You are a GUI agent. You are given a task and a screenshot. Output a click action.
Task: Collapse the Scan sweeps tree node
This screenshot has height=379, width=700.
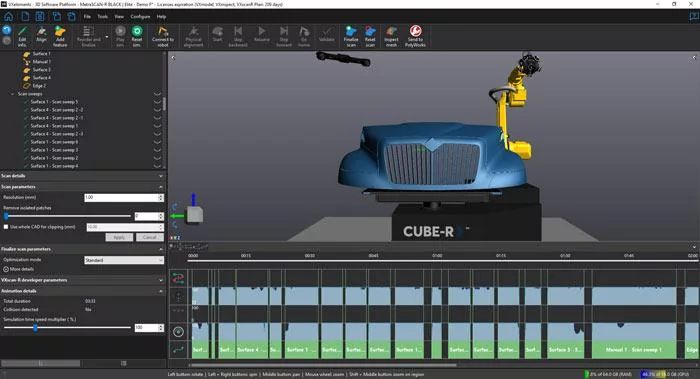point(12,94)
